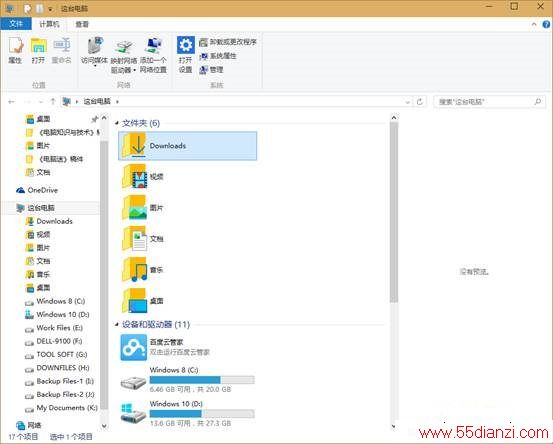
Task: Click the search This PC box
Action: click(488, 102)
